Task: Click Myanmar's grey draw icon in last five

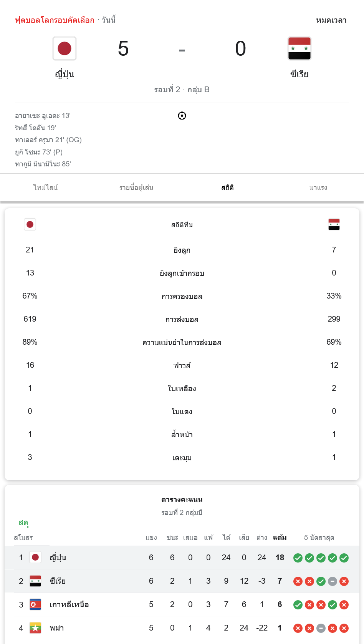Action: pyautogui.click(x=321, y=628)
